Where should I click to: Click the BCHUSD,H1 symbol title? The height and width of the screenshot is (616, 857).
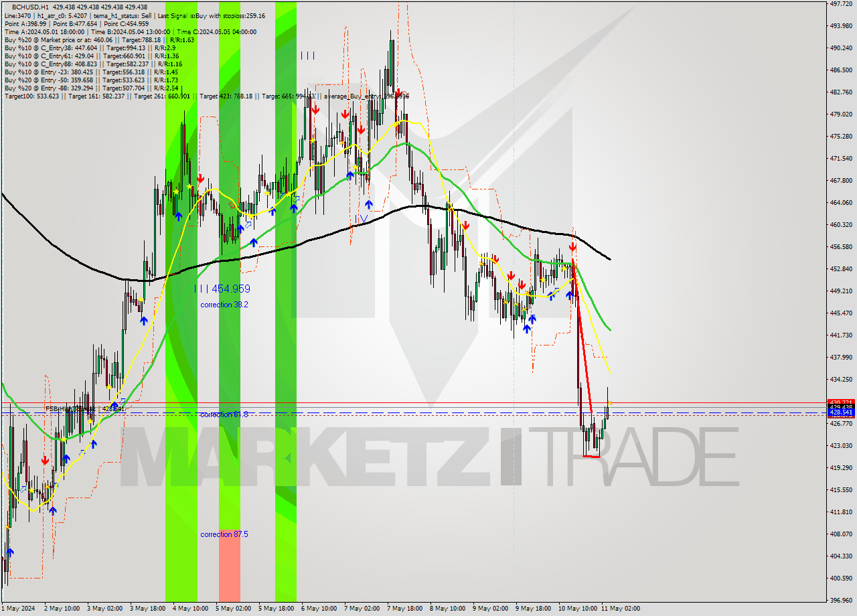pyautogui.click(x=31, y=7)
